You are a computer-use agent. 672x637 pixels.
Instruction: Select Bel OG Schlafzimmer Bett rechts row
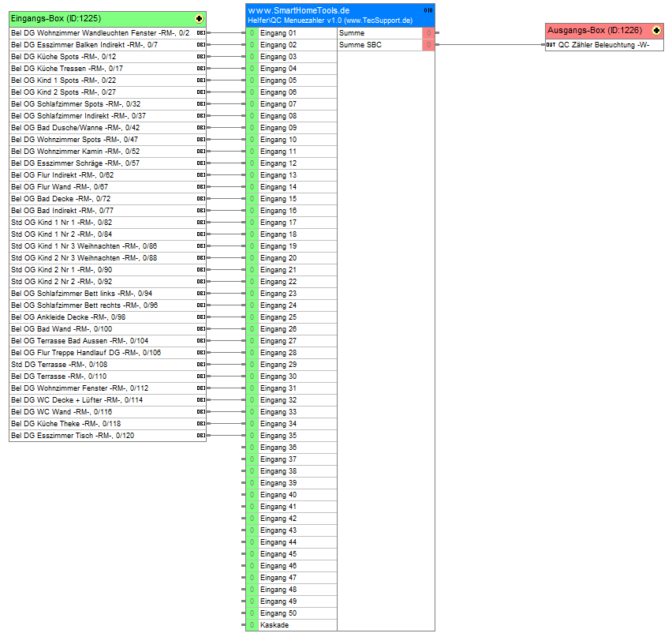click(107, 305)
